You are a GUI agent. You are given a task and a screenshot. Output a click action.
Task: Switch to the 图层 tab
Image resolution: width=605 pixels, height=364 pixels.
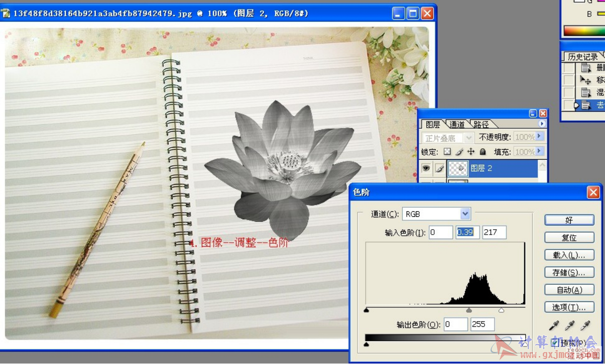pos(433,124)
